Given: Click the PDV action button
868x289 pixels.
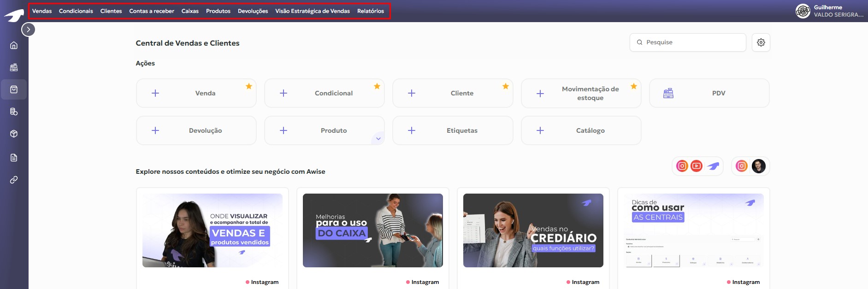Looking at the screenshot, I should point(709,93).
